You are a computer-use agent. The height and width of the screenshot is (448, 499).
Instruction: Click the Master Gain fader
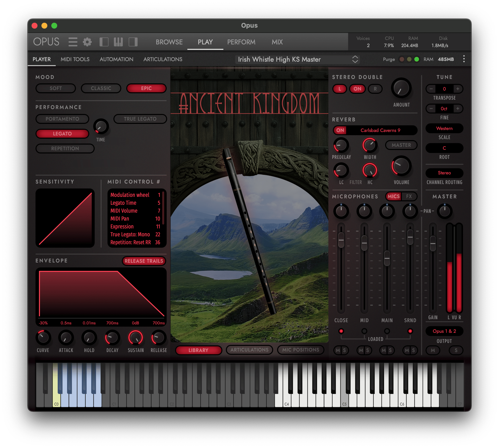[x=433, y=243]
